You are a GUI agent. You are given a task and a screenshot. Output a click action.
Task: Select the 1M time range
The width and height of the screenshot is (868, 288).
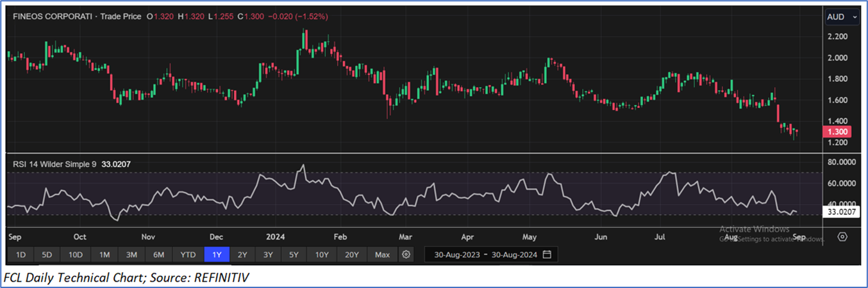[x=104, y=255]
